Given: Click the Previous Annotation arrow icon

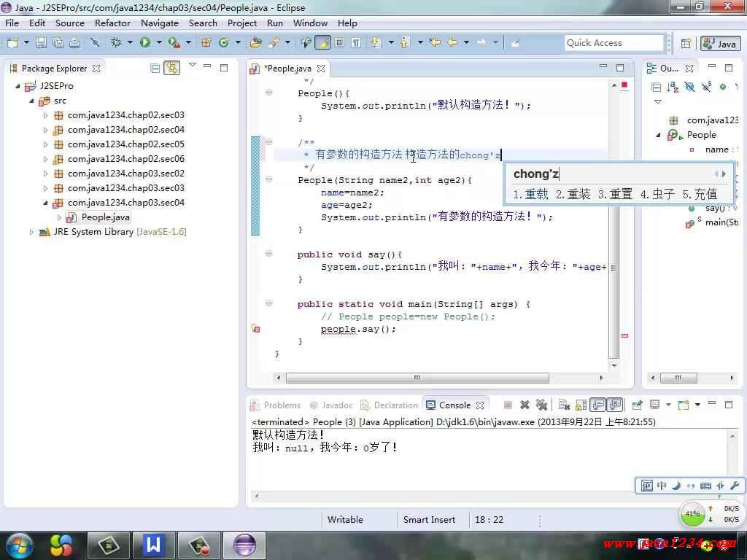Looking at the screenshot, I should point(405,43).
